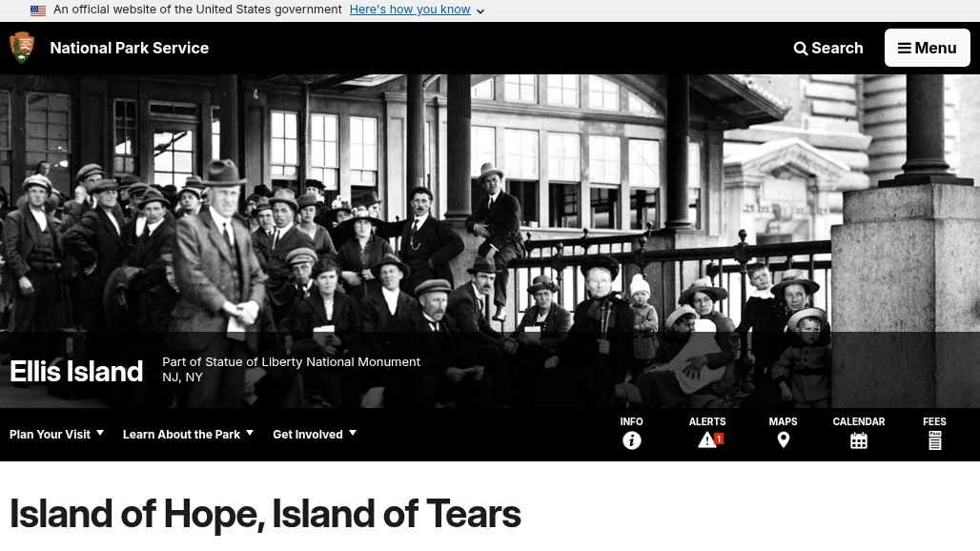
Task: Open the Calendar grid icon
Action: [859, 441]
